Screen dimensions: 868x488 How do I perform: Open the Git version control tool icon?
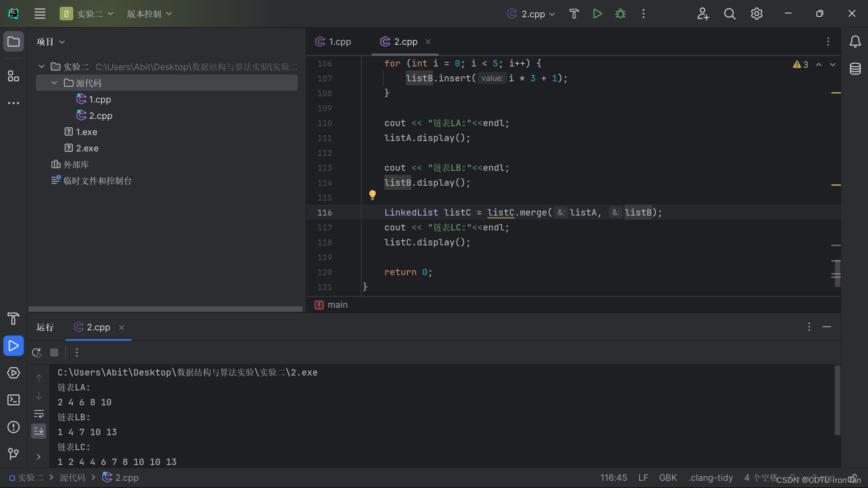point(13,453)
